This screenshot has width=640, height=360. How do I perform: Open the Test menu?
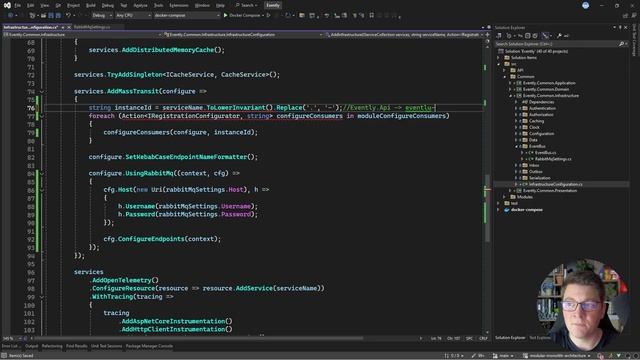click(124, 5)
